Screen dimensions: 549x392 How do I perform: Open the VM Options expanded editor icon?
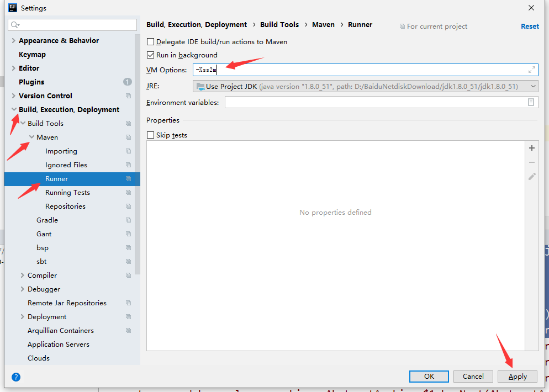pyautogui.click(x=531, y=70)
